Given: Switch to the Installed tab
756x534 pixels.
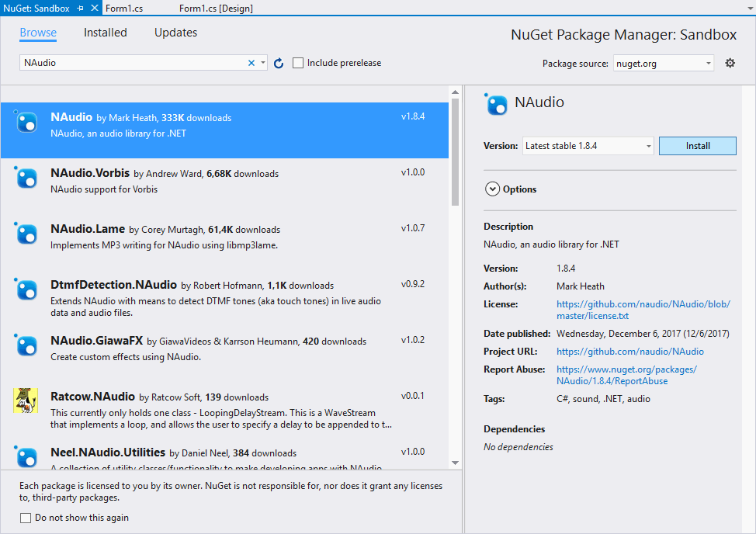Looking at the screenshot, I should [106, 33].
